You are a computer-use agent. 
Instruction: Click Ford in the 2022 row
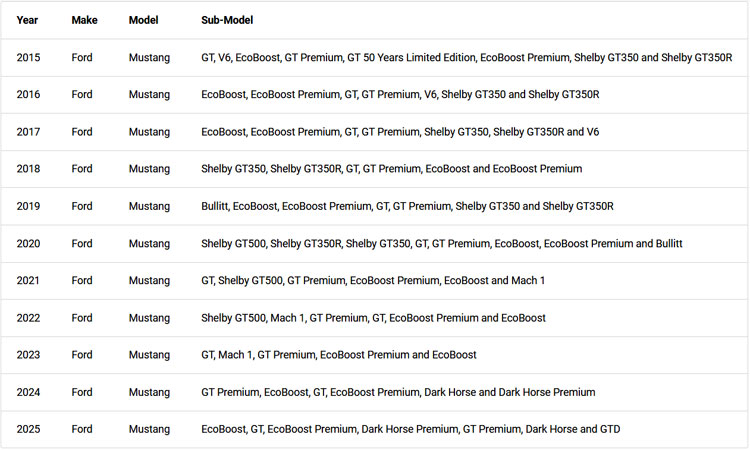[82, 318]
